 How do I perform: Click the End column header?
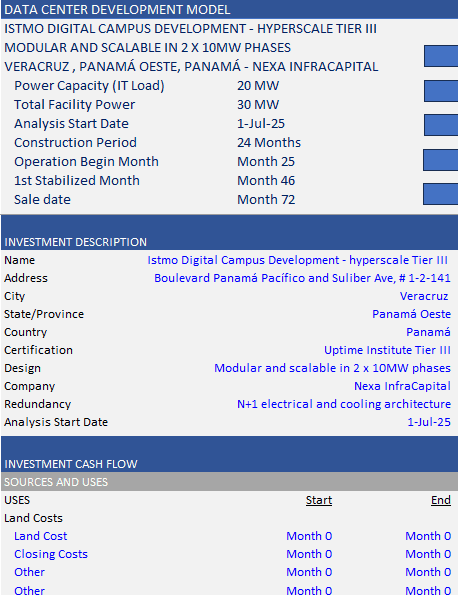click(441, 500)
